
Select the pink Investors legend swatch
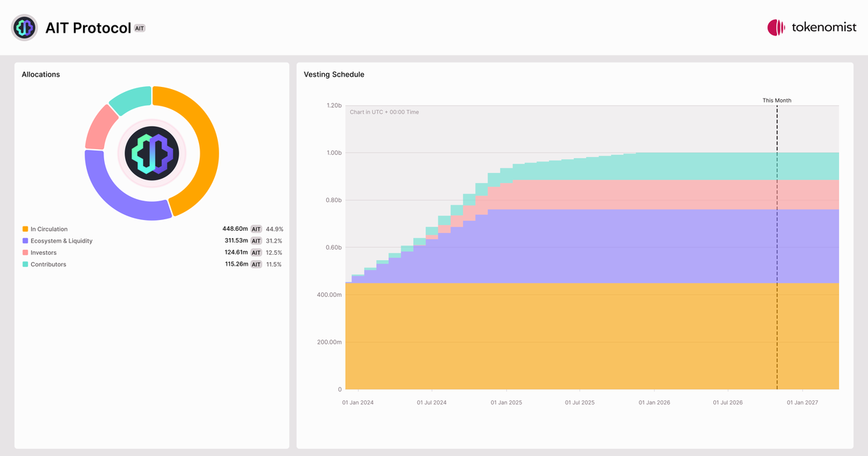click(25, 253)
